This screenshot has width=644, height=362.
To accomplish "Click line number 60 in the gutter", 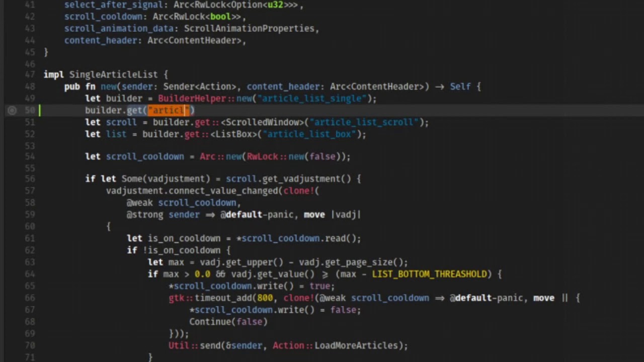I will tap(30, 226).
